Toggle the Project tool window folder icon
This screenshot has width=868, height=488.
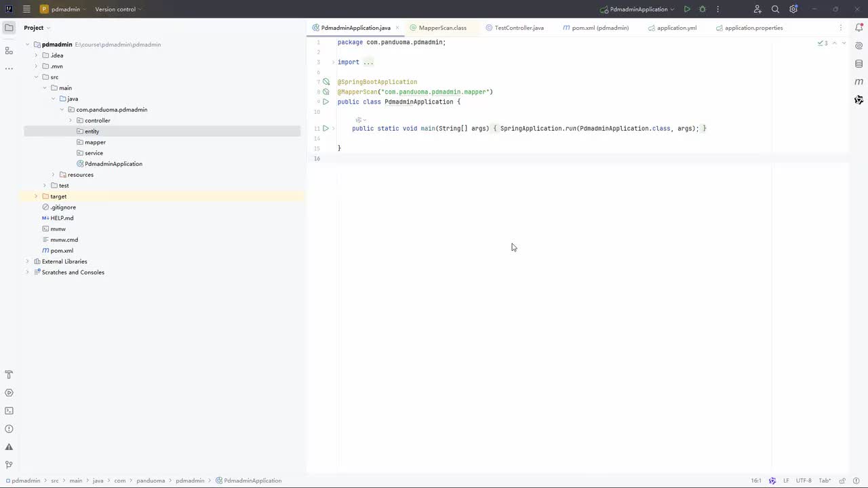[9, 28]
